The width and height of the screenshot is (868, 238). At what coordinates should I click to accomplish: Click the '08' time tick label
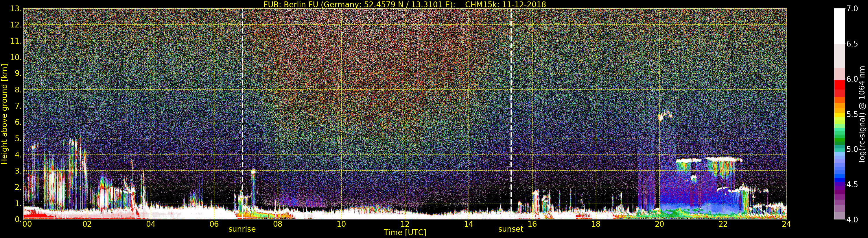(278, 224)
